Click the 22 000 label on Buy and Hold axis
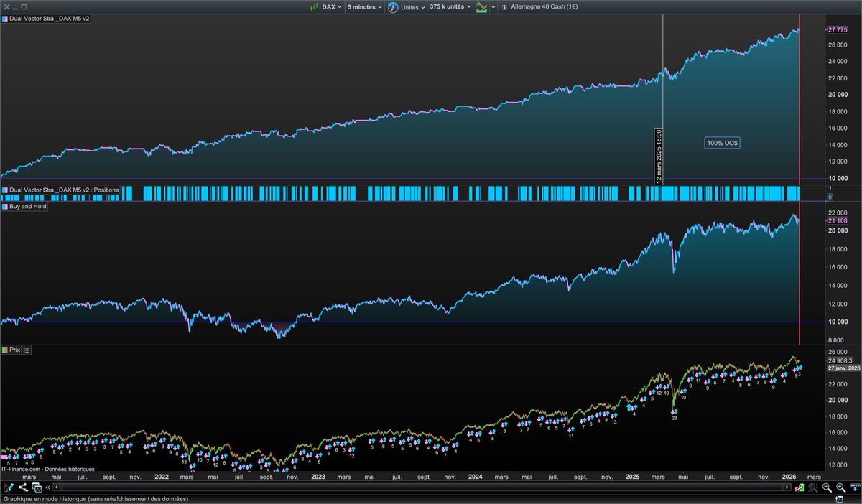Image resolution: width=862 pixels, height=504 pixels. (x=838, y=213)
